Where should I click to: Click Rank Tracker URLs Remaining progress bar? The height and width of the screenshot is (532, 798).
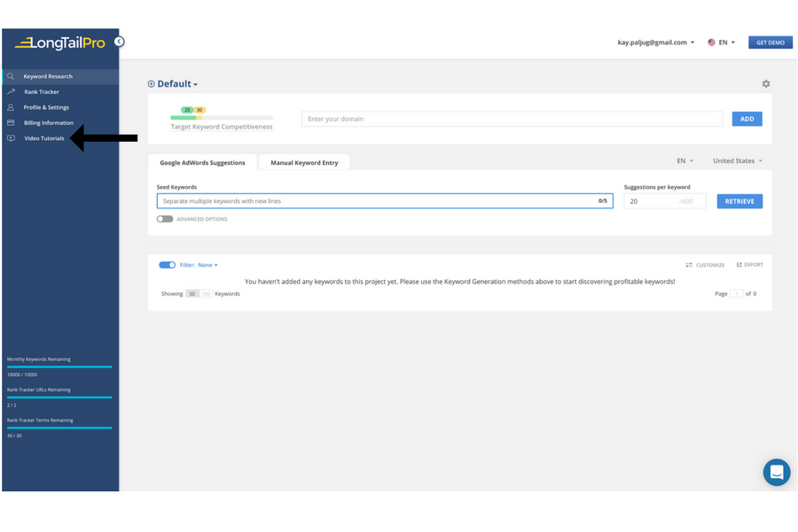click(59, 397)
